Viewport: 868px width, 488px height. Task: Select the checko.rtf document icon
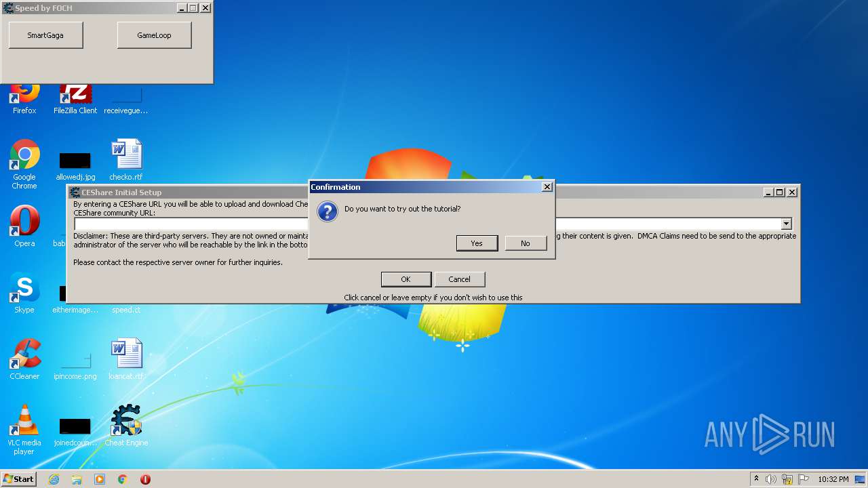pyautogui.click(x=126, y=160)
